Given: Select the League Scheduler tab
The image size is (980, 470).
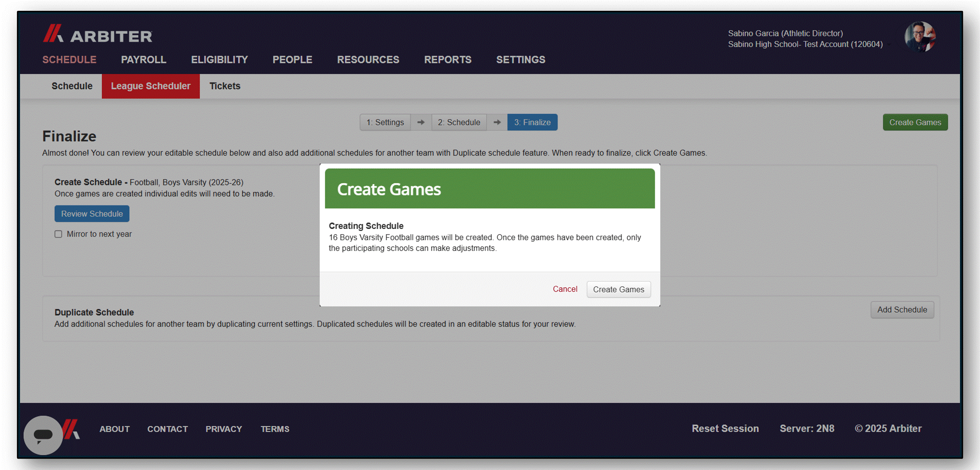Looking at the screenshot, I should (x=150, y=86).
